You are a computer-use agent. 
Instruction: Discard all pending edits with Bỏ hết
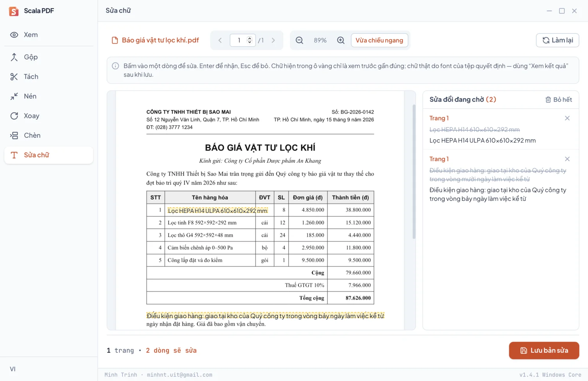pyautogui.click(x=559, y=100)
